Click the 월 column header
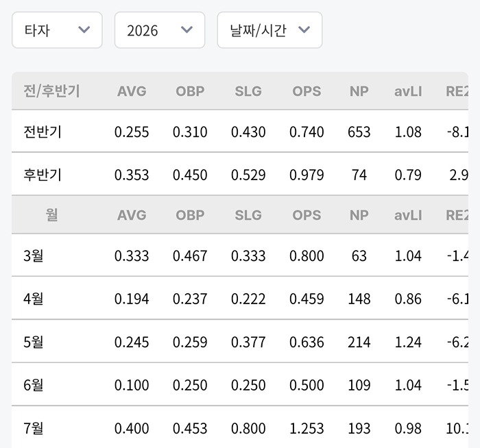The height and width of the screenshot is (448, 480). [51, 214]
